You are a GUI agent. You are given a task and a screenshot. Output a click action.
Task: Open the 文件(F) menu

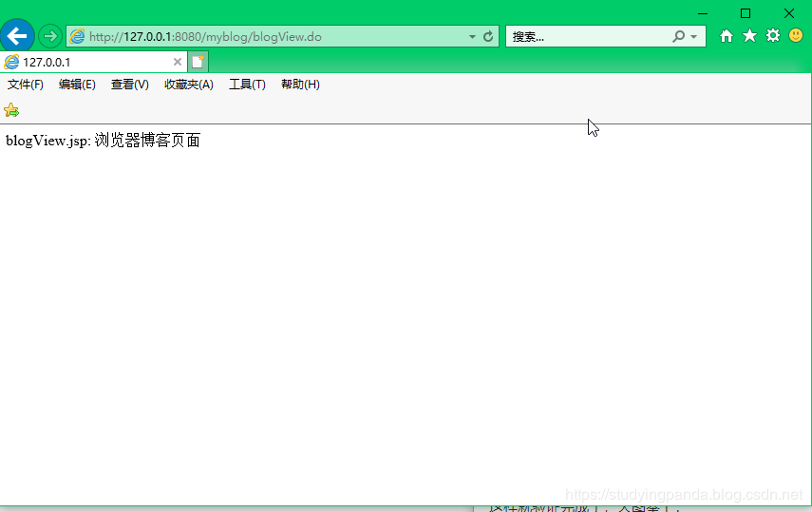26,85
